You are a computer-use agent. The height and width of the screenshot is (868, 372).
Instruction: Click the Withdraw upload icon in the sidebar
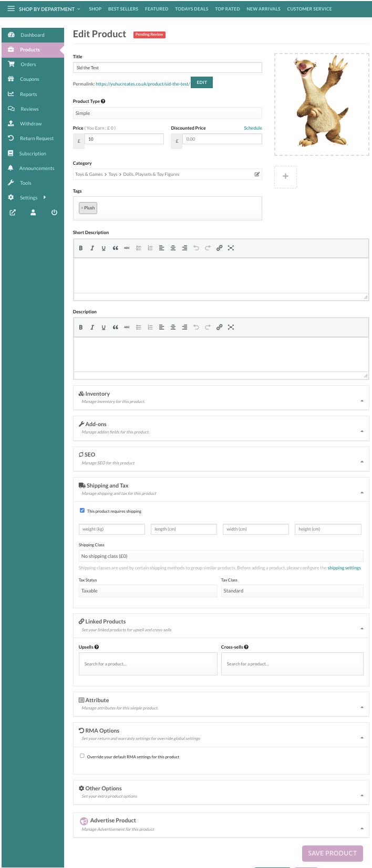11,123
